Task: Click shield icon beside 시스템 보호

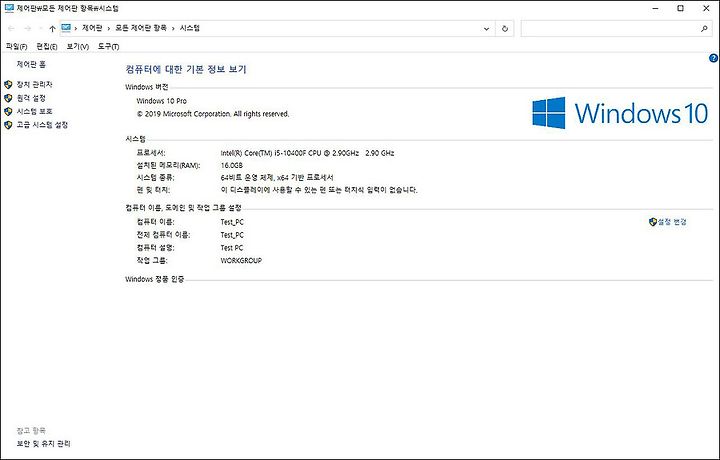Action: [8, 111]
